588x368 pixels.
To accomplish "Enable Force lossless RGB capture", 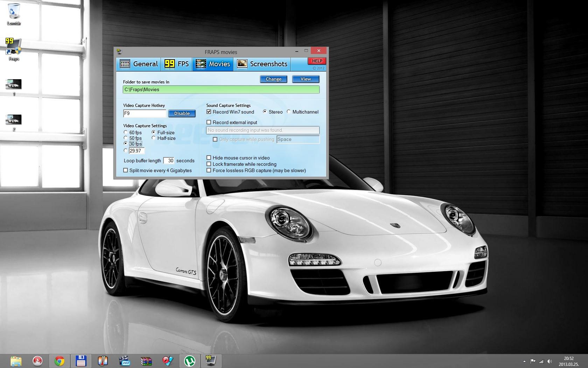I will pyautogui.click(x=209, y=170).
